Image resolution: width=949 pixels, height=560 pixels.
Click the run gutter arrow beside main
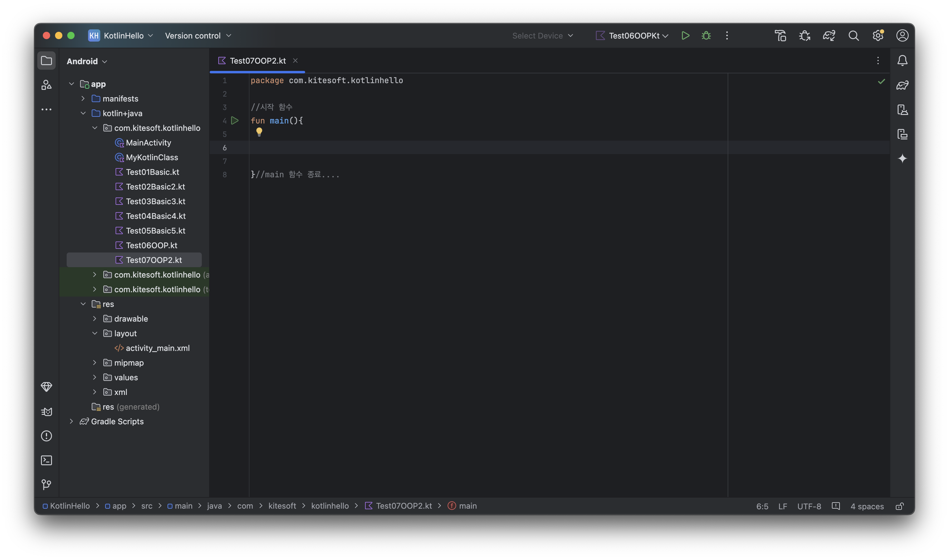pyautogui.click(x=235, y=120)
